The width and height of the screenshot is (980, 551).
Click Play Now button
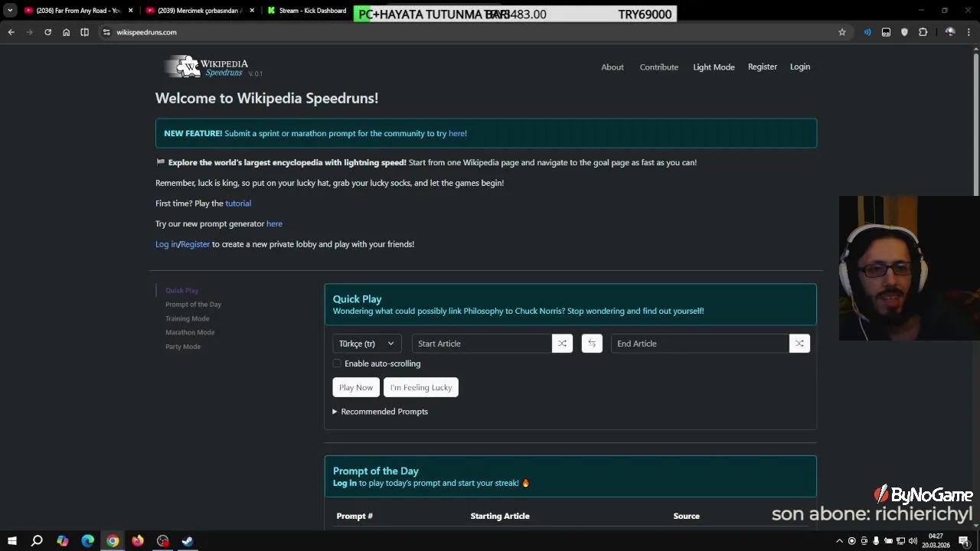pos(356,387)
